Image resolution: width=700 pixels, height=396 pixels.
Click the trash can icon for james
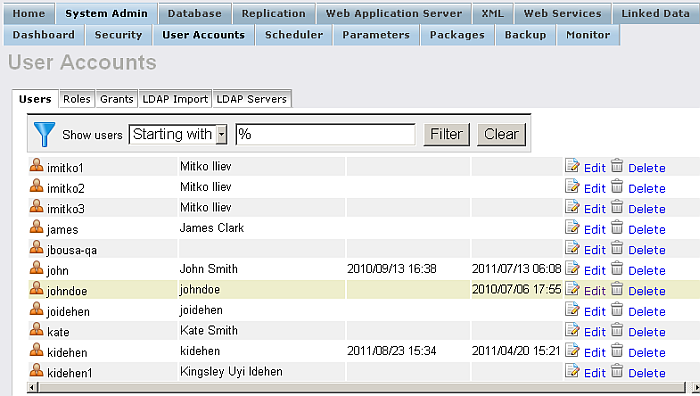(617, 227)
